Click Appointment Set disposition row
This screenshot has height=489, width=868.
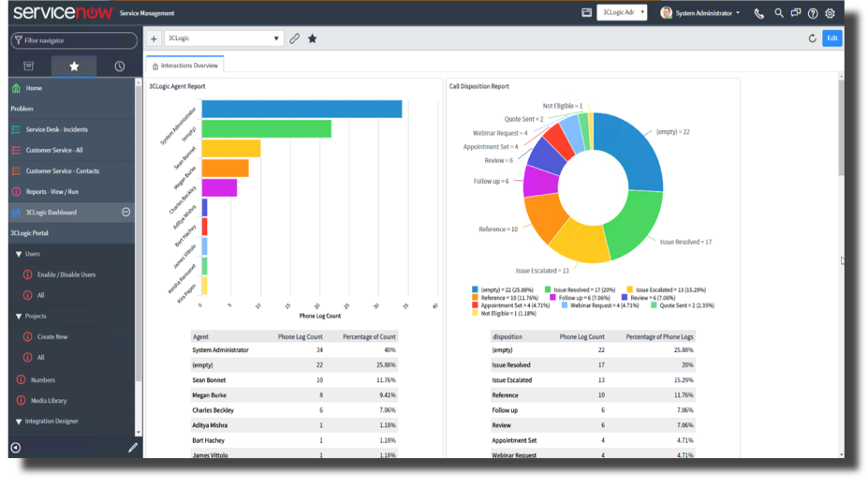point(593,440)
